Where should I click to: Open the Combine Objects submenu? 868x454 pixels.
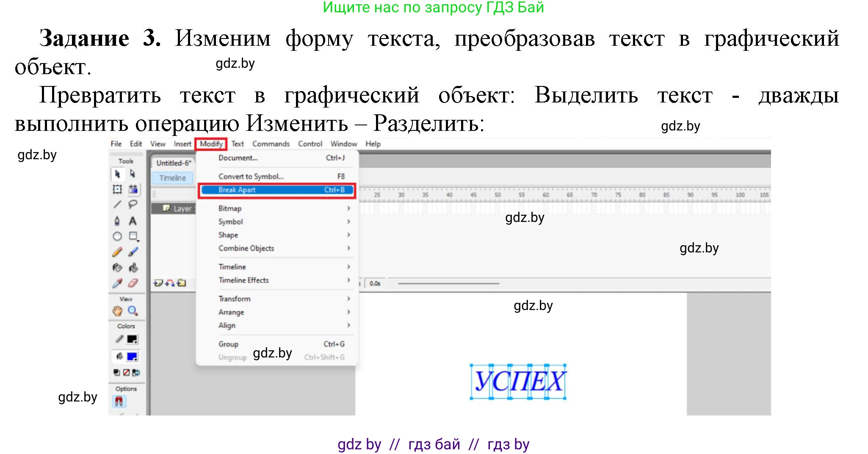point(246,248)
